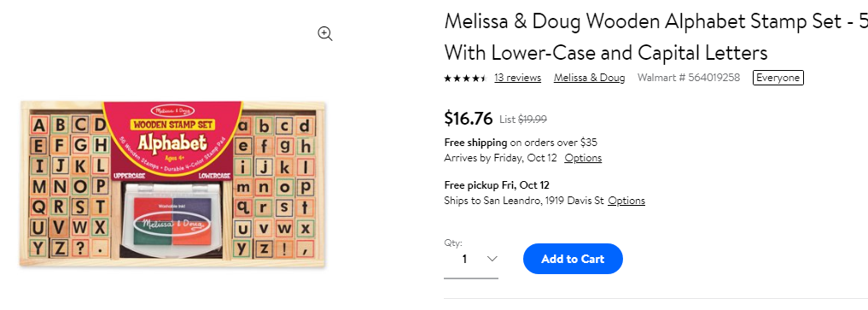This screenshot has height=310, width=868.
Task: Click the Qty label
Action: [453, 243]
